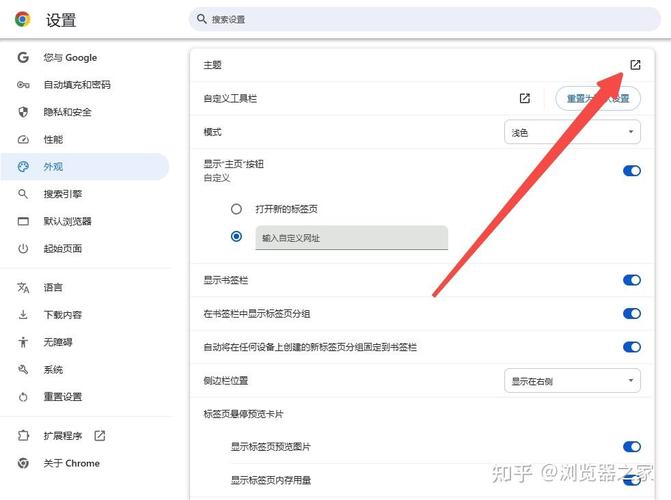Viewport: 671px width, 500px height.
Task: Select the 打开新的标签页 radio button
Action: pyautogui.click(x=236, y=209)
